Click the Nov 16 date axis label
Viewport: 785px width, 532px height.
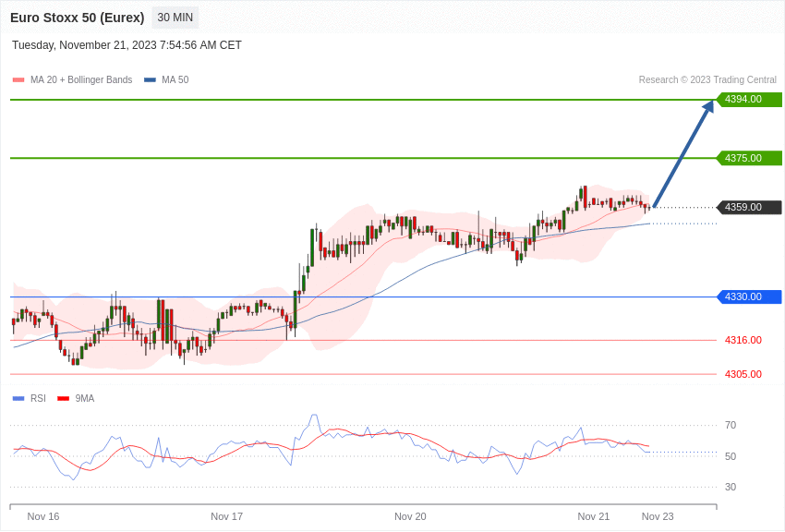pos(43,516)
